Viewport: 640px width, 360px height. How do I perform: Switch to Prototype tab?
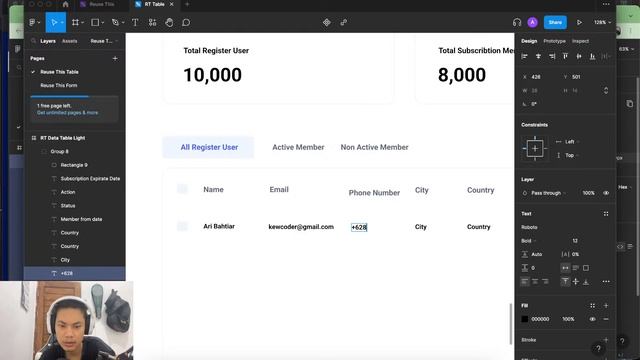[x=554, y=41]
